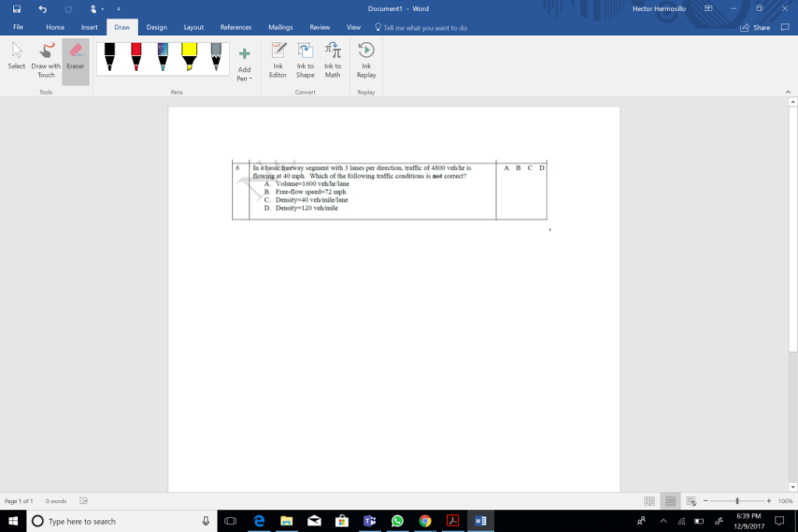Select the Eraser tool

(x=75, y=56)
